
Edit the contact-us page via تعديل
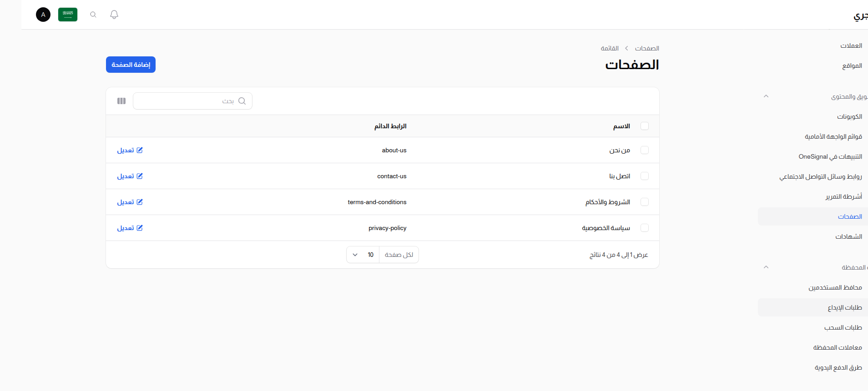coord(130,176)
